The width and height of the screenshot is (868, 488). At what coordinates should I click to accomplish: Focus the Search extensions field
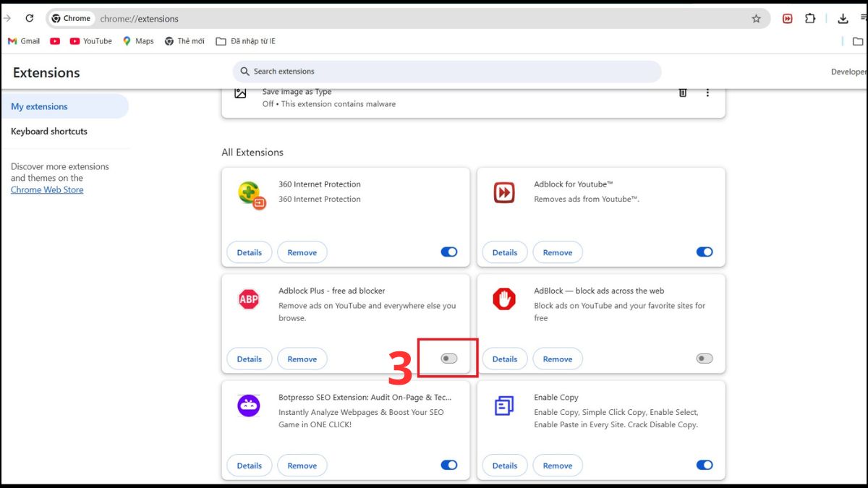click(447, 72)
